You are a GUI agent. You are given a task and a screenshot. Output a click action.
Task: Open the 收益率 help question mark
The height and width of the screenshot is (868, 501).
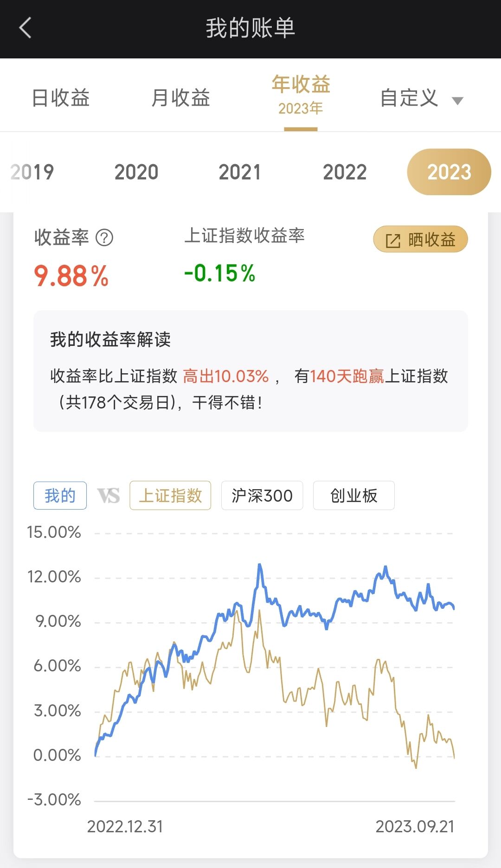point(104,238)
